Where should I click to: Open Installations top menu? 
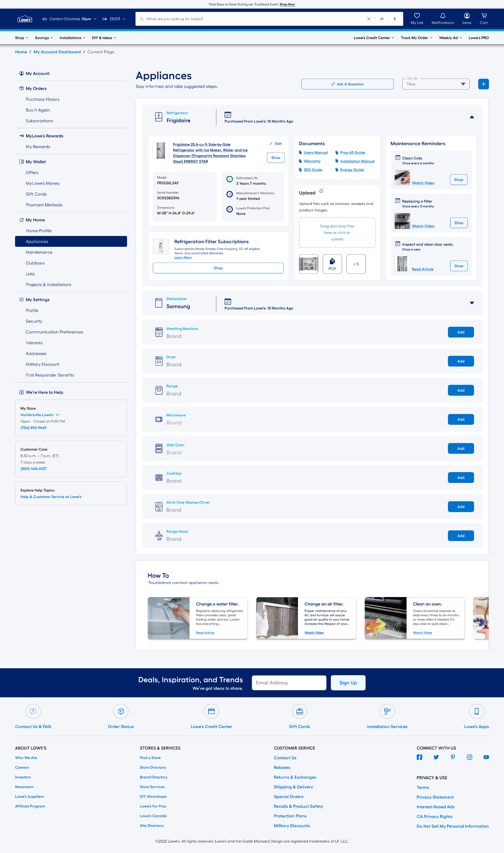click(x=72, y=38)
